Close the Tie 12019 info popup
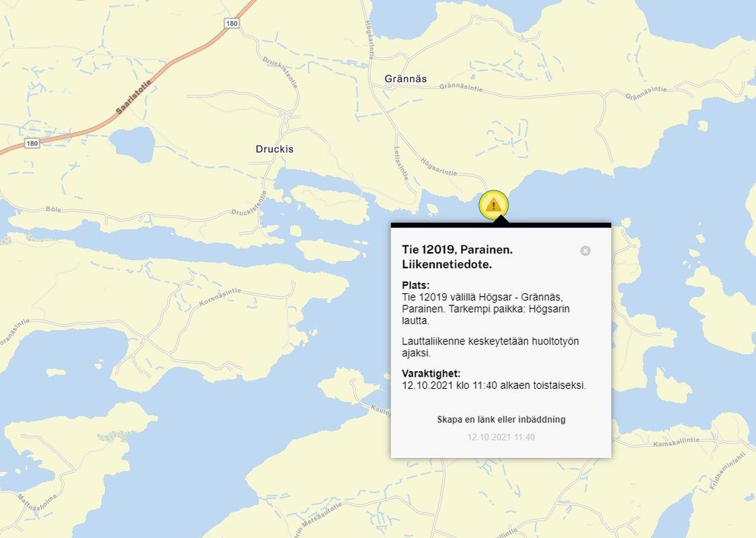 pyautogui.click(x=585, y=251)
